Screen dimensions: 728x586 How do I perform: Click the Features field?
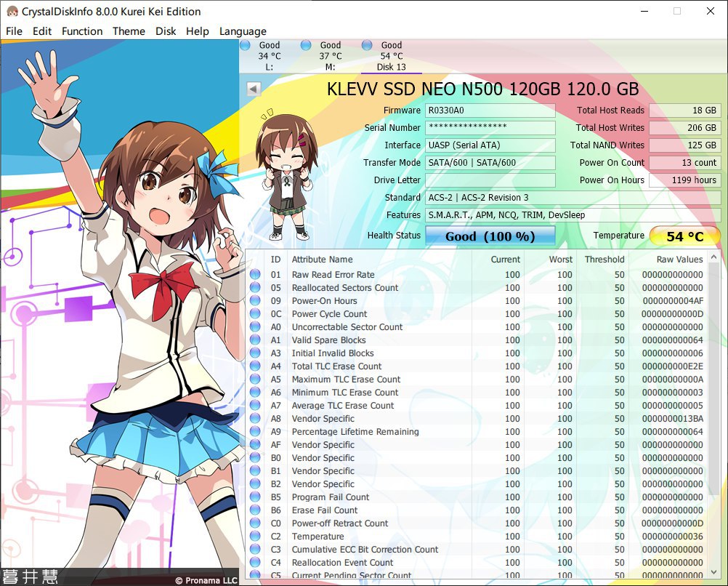[x=573, y=215]
